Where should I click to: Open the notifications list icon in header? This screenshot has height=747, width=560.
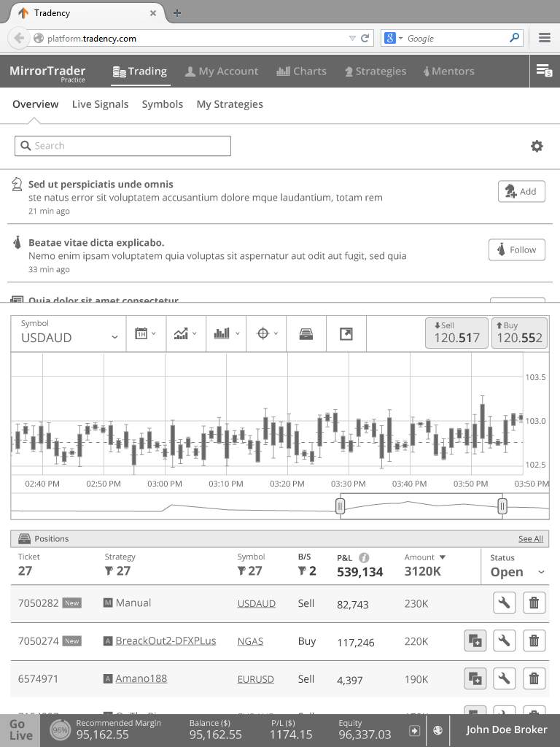pyautogui.click(x=543, y=71)
